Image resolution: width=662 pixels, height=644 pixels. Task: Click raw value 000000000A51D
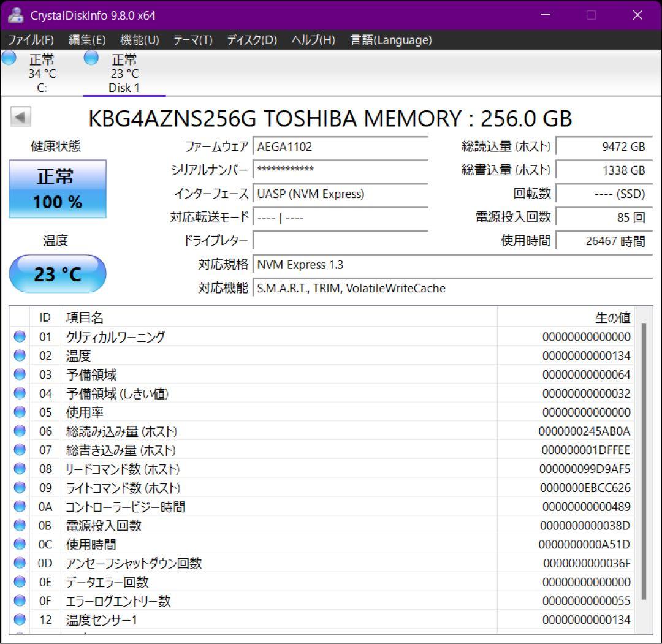584,544
